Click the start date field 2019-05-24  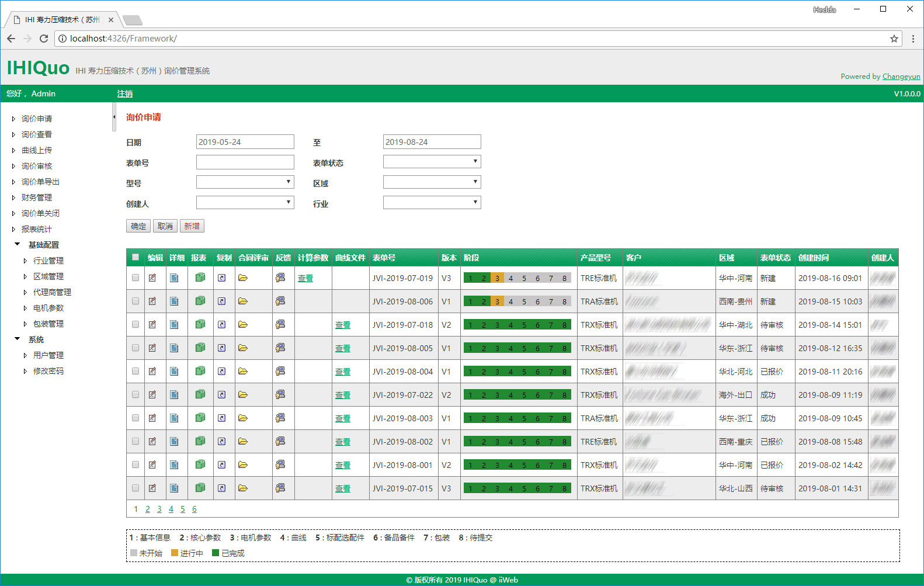coord(245,142)
